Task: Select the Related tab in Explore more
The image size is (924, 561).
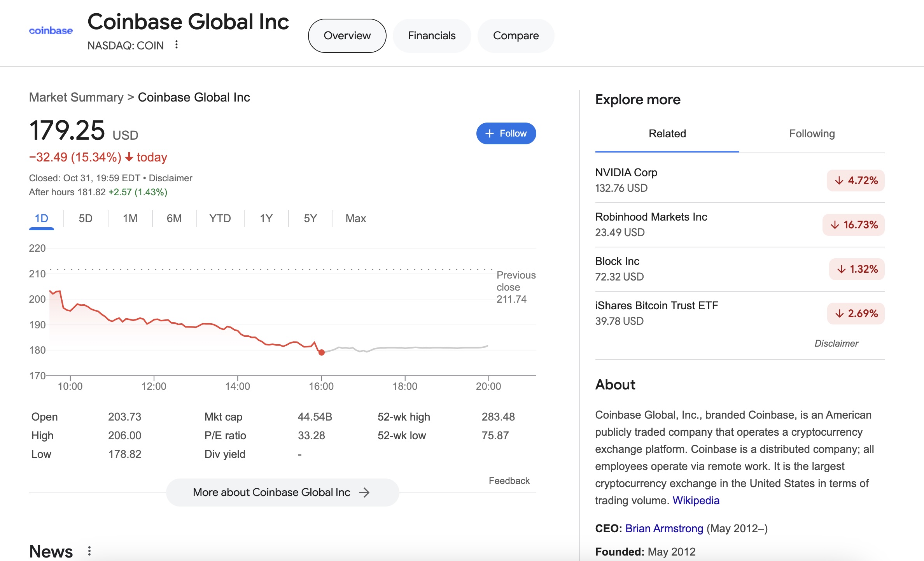Action: tap(667, 134)
